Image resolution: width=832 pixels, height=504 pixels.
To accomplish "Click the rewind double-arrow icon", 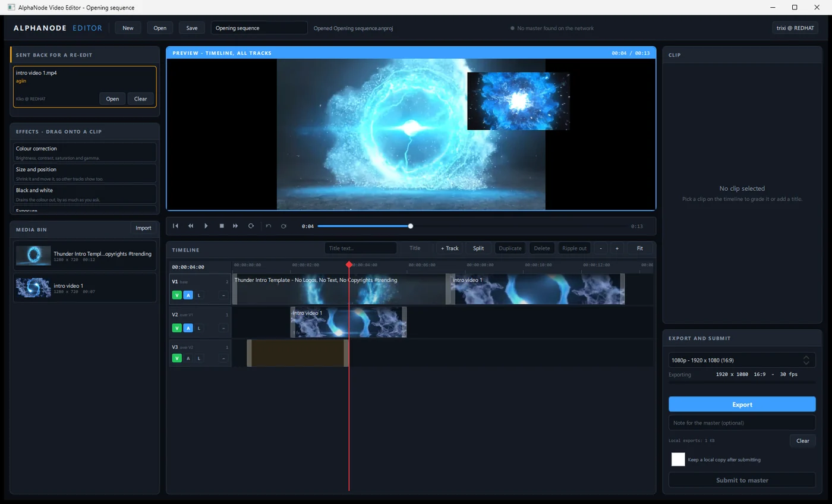I will tap(191, 226).
